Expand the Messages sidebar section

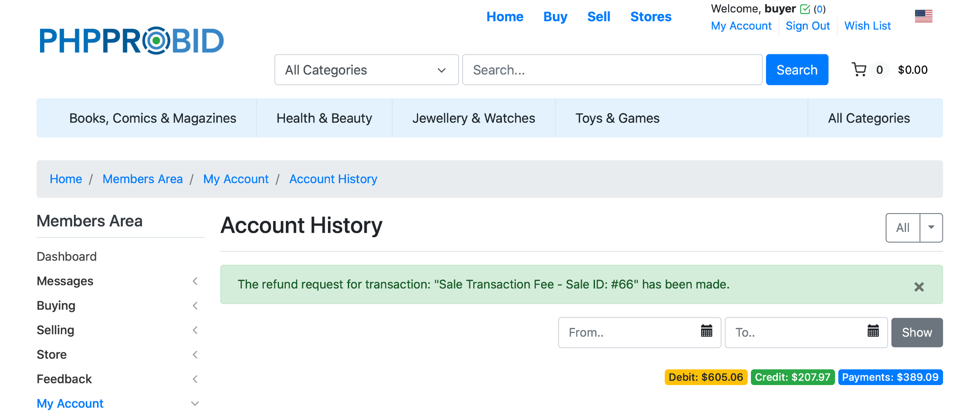tap(195, 281)
